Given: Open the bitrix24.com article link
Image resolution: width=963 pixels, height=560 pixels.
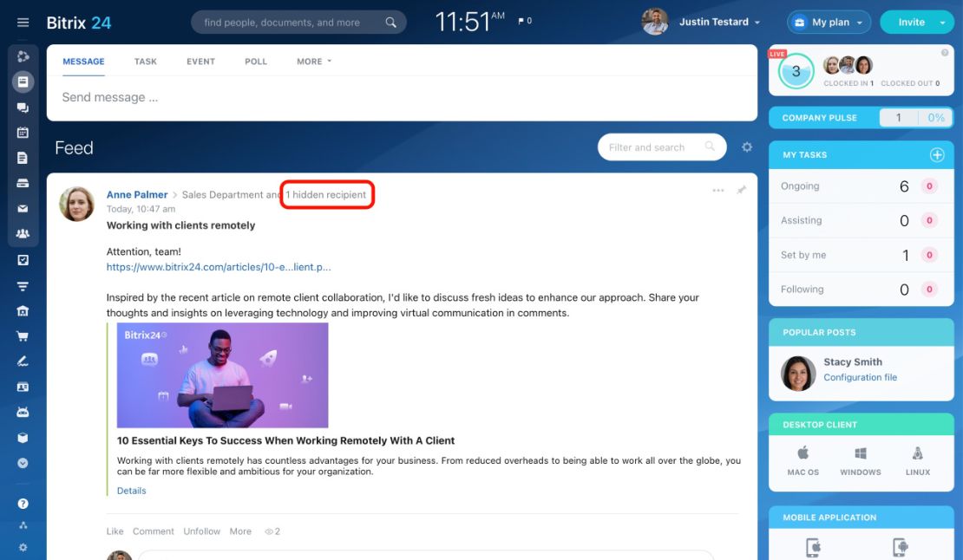Looking at the screenshot, I should (219, 267).
